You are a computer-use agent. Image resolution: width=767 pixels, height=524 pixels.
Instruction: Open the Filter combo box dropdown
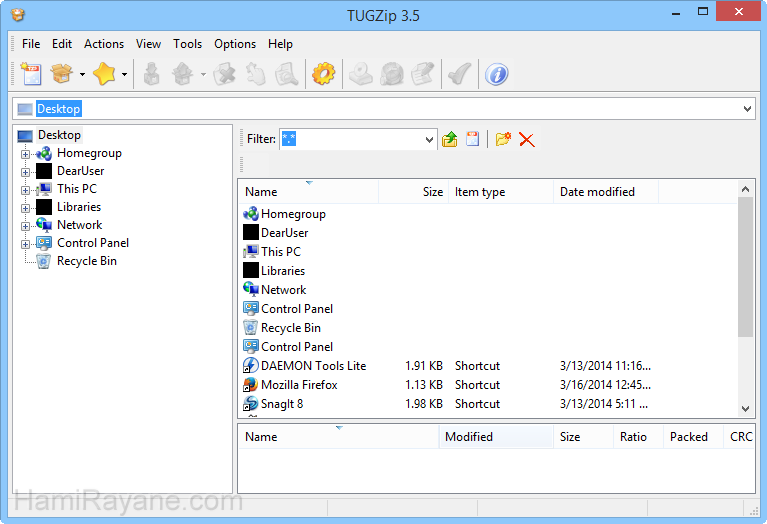click(429, 139)
